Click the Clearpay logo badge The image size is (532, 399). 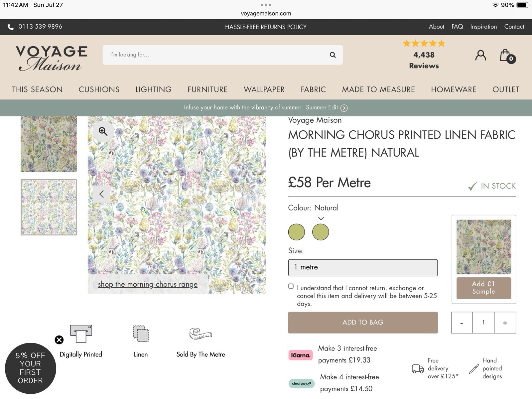point(301,383)
